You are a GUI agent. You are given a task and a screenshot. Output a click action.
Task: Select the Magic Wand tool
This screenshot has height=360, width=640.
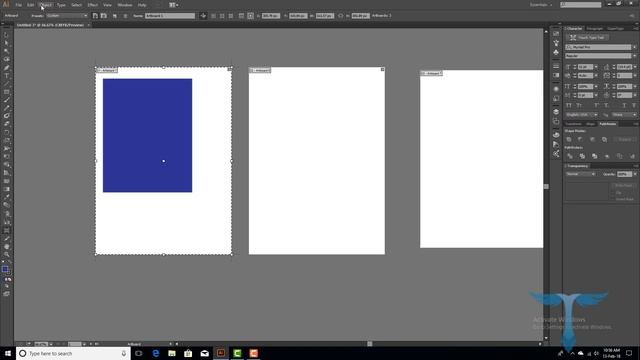point(6,51)
